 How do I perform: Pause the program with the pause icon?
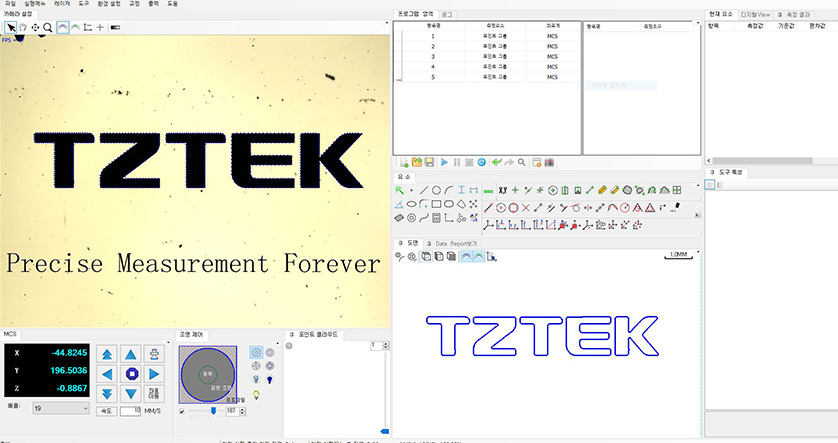457,162
